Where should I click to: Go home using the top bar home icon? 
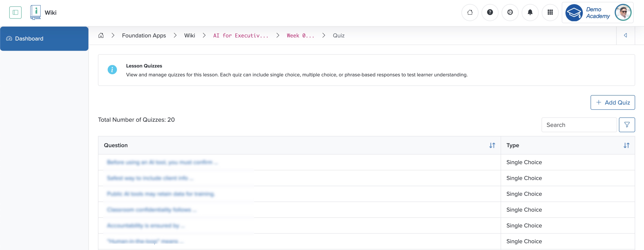click(470, 12)
